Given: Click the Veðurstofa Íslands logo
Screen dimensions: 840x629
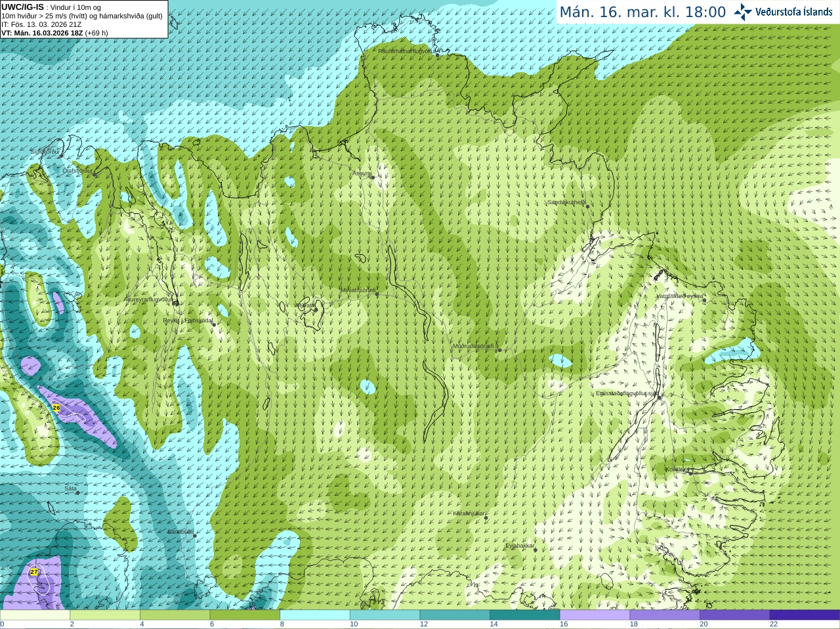Looking at the screenshot, I should [x=783, y=12].
